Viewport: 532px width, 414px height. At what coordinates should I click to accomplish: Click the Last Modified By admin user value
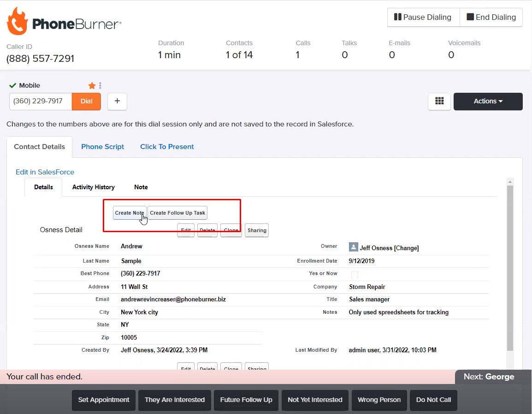[x=393, y=350]
